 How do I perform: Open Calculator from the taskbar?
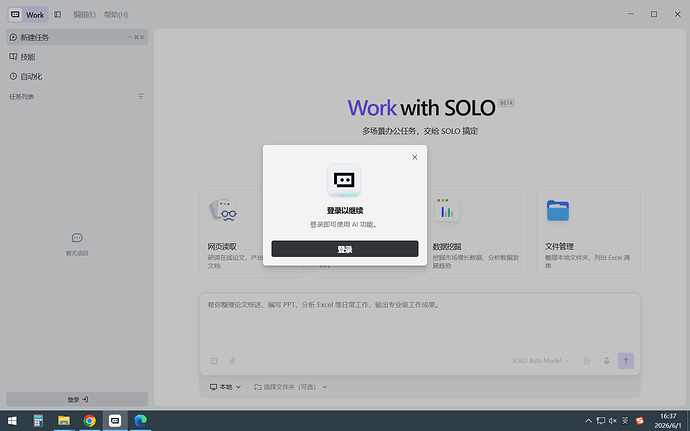pyautogui.click(x=38, y=421)
